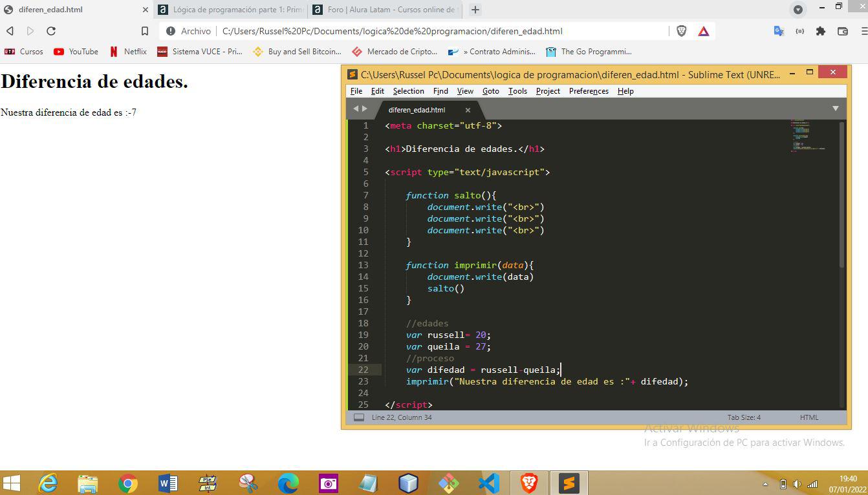Click the browser forward arrow
868x495 pixels.
click(x=30, y=31)
